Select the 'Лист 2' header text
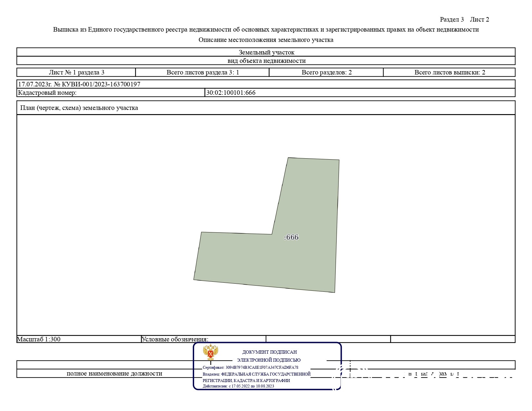Screen dimensions: 532x411 [479, 19]
